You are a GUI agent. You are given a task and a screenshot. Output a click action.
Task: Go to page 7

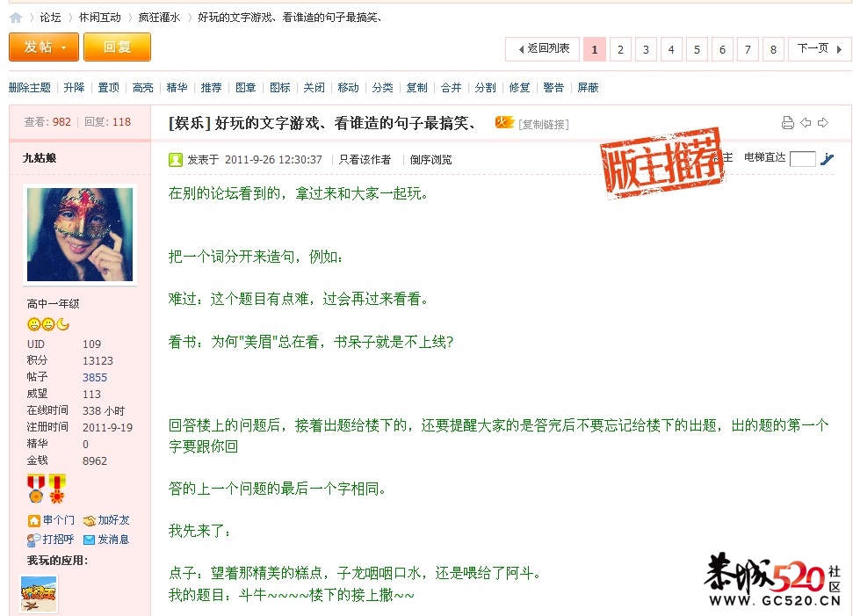click(x=748, y=49)
